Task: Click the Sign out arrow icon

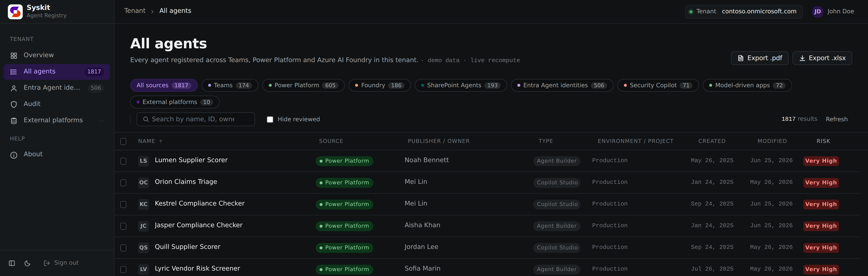Action: (47, 263)
